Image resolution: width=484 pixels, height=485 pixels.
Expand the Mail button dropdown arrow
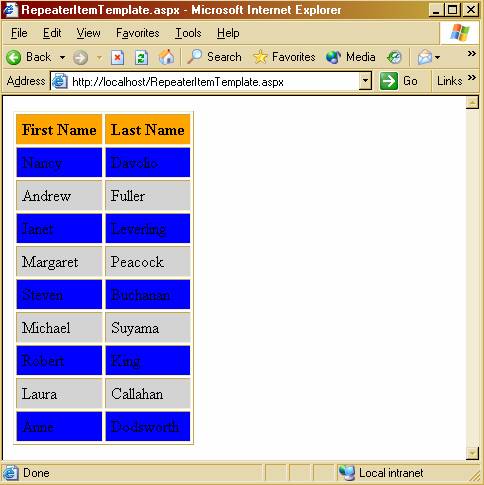click(x=437, y=58)
